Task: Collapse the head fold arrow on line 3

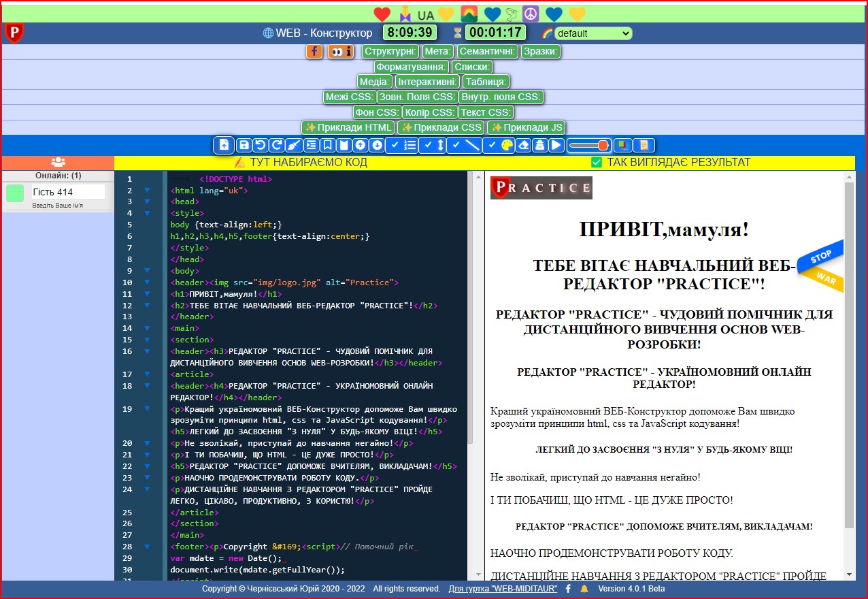Action: point(147,202)
